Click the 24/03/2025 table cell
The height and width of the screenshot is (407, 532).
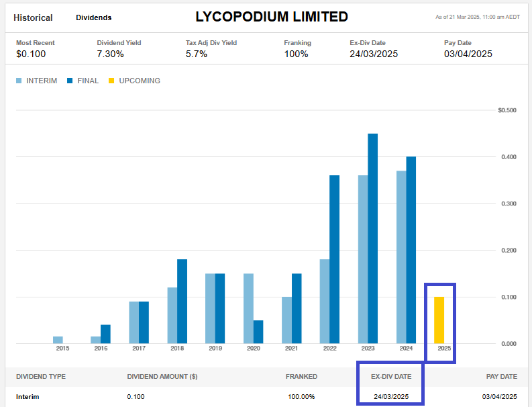tap(391, 396)
